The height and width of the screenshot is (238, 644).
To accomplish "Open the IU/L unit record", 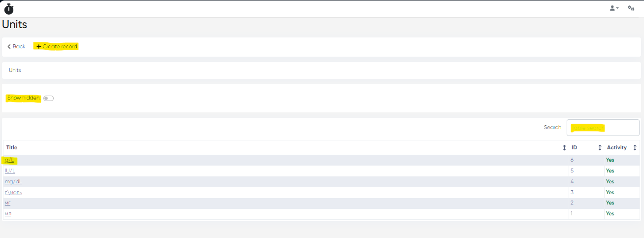I will [10, 170].
